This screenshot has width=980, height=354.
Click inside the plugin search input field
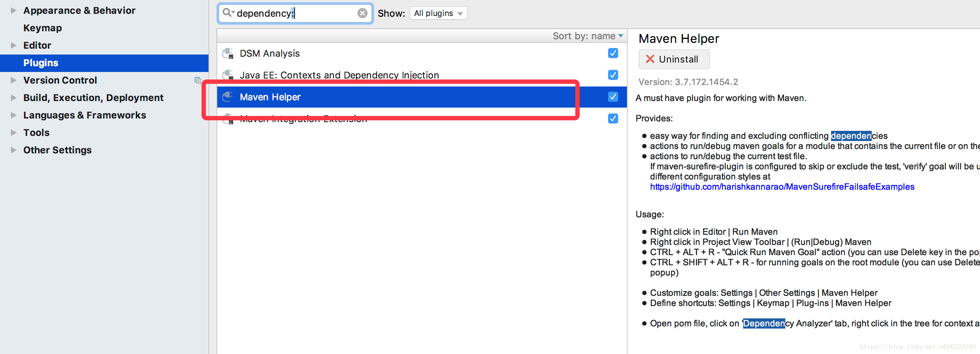[x=295, y=13]
